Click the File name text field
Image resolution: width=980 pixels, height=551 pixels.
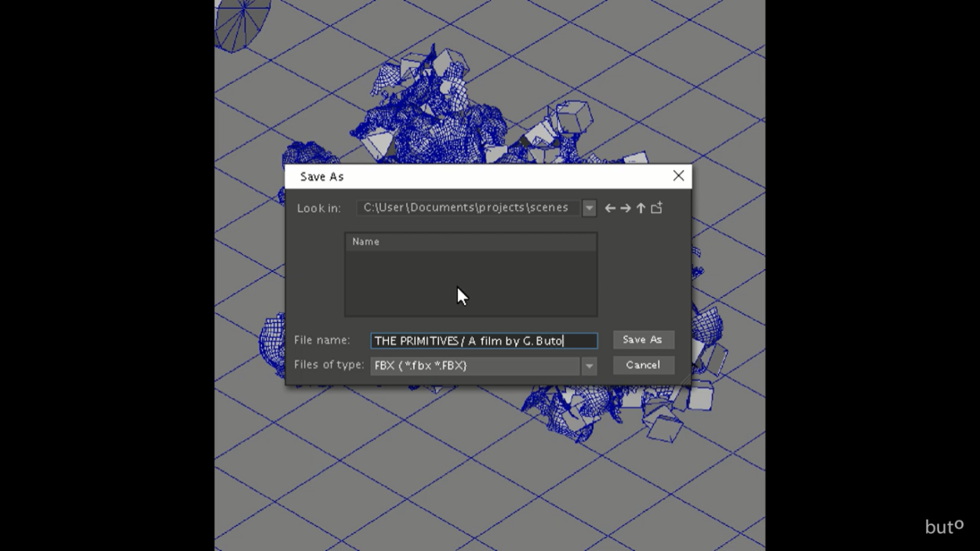coord(483,341)
